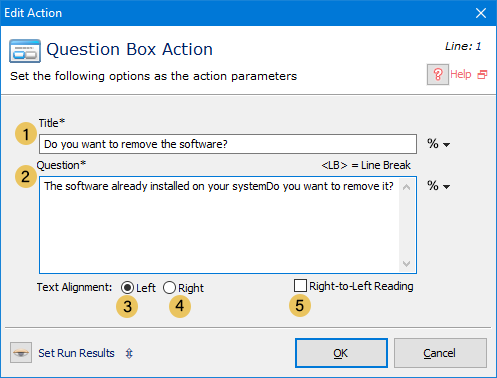Expand Set Run Results double-arrow
Viewport: 497px width, 378px height.
[x=129, y=353]
